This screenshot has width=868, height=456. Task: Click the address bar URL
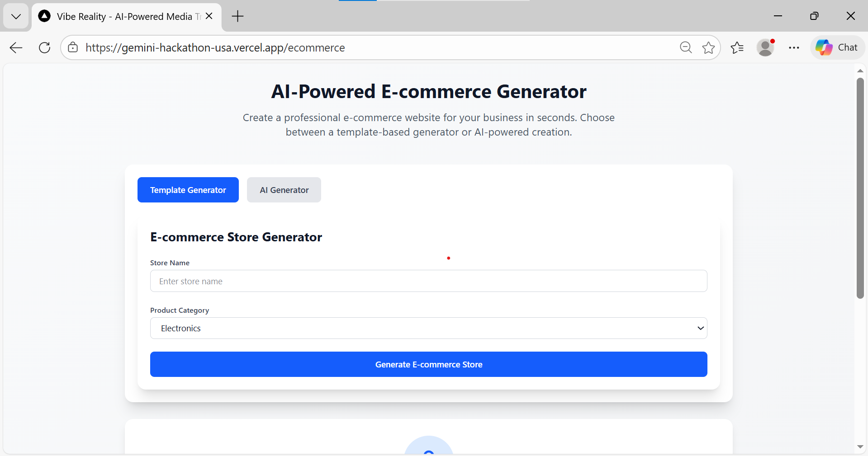pos(215,47)
